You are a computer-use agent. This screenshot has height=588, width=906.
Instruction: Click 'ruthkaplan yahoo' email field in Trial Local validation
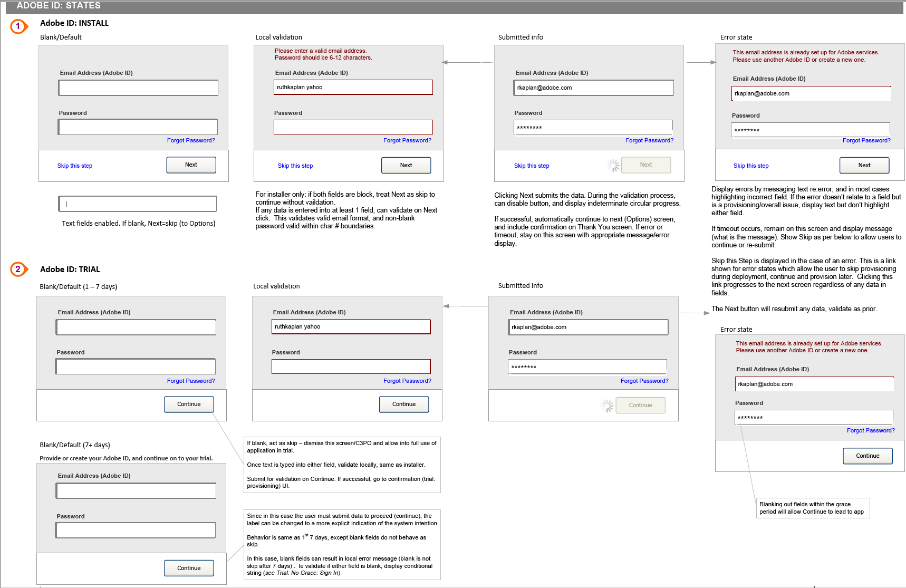351,326
